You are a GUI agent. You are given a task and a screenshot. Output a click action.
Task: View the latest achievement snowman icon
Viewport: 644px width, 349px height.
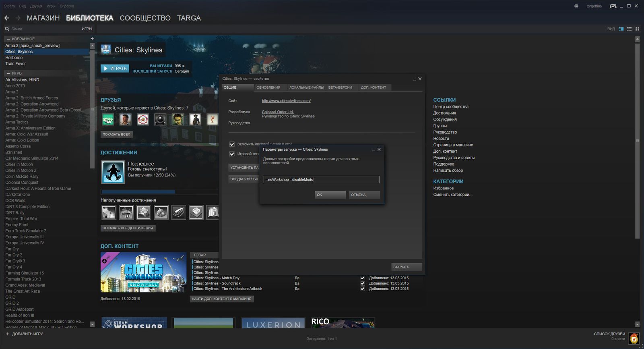(x=113, y=172)
